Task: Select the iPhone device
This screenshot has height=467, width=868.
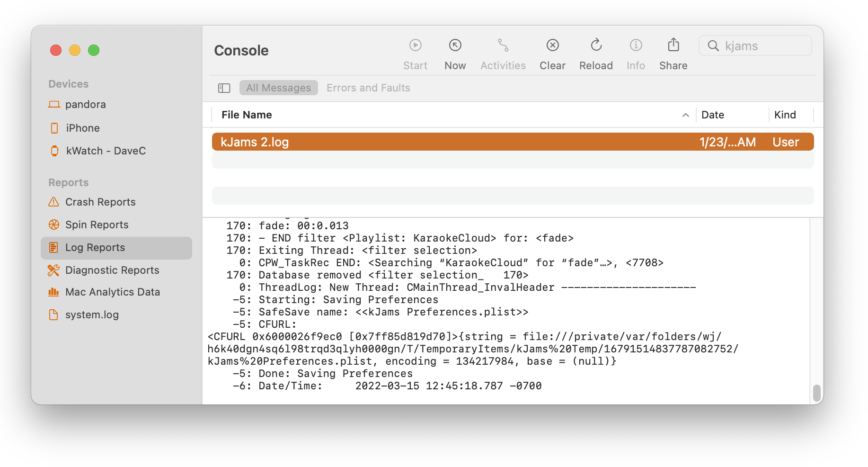Action: click(x=83, y=128)
